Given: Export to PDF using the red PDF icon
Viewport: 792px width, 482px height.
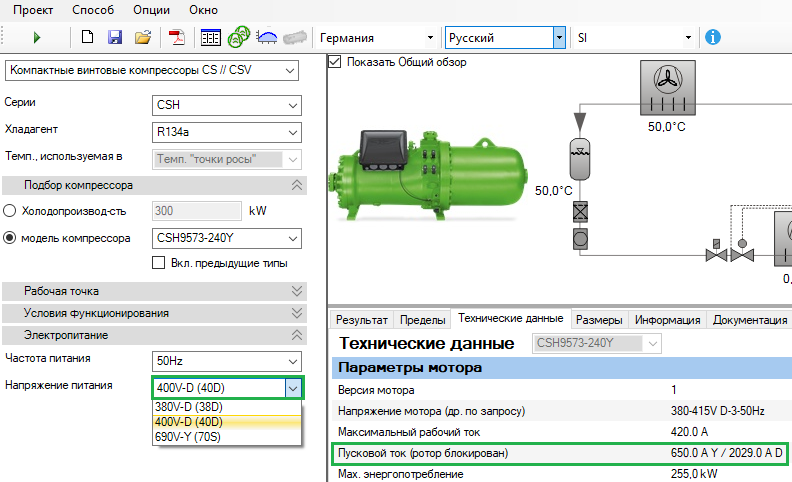Looking at the screenshot, I should [x=176, y=38].
